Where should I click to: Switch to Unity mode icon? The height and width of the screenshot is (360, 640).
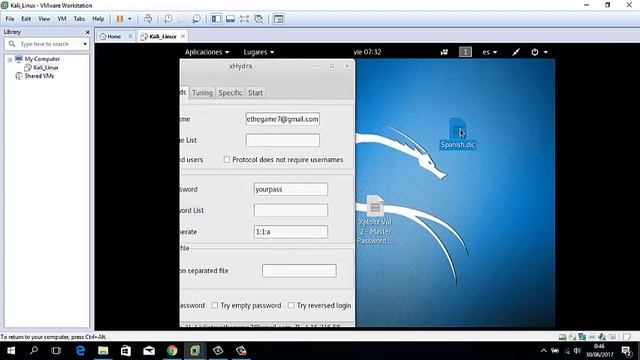click(x=258, y=19)
